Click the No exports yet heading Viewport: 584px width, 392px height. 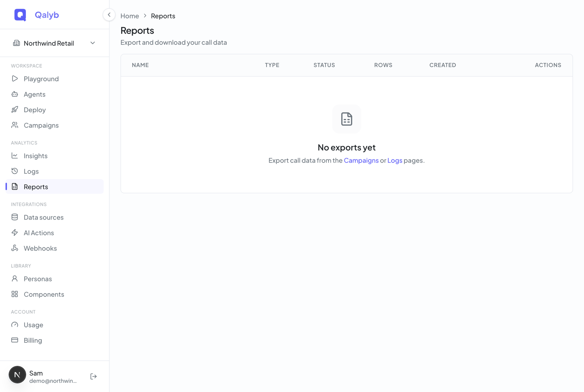(346, 147)
